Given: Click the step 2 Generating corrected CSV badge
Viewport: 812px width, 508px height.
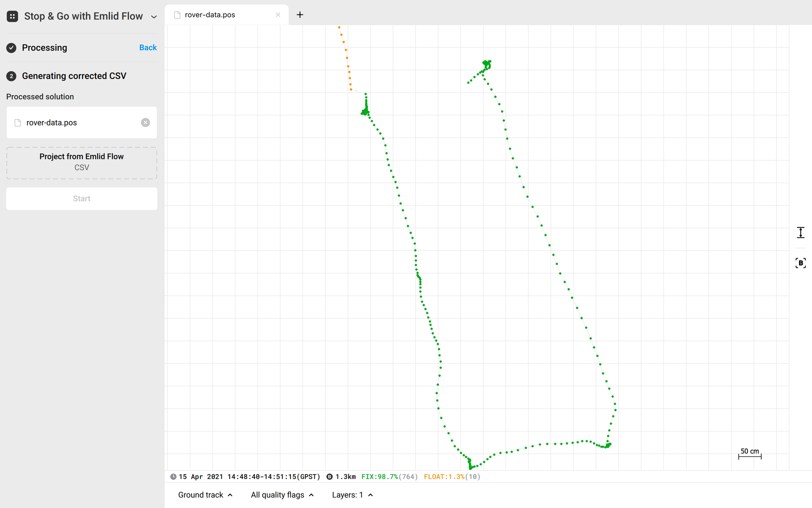Looking at the screenshot, I should point(11,76).
